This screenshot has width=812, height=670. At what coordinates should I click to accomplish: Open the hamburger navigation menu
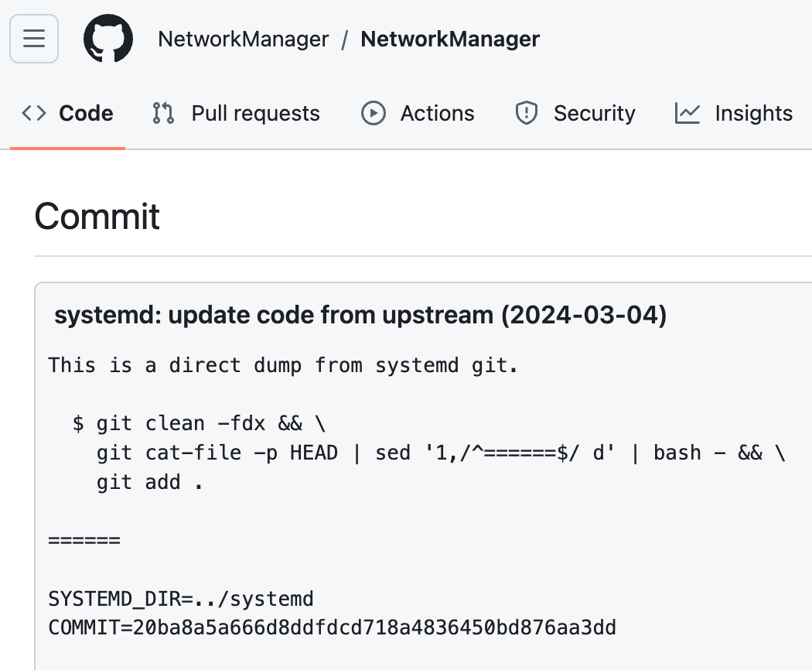coord(34,39)
